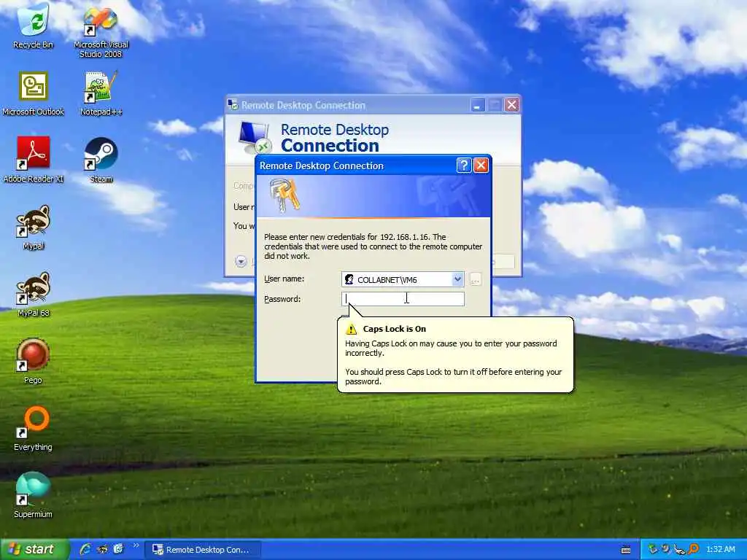
Task: Minimize the background Remote Desktop Connection window
Action: [x=478, y=105]
